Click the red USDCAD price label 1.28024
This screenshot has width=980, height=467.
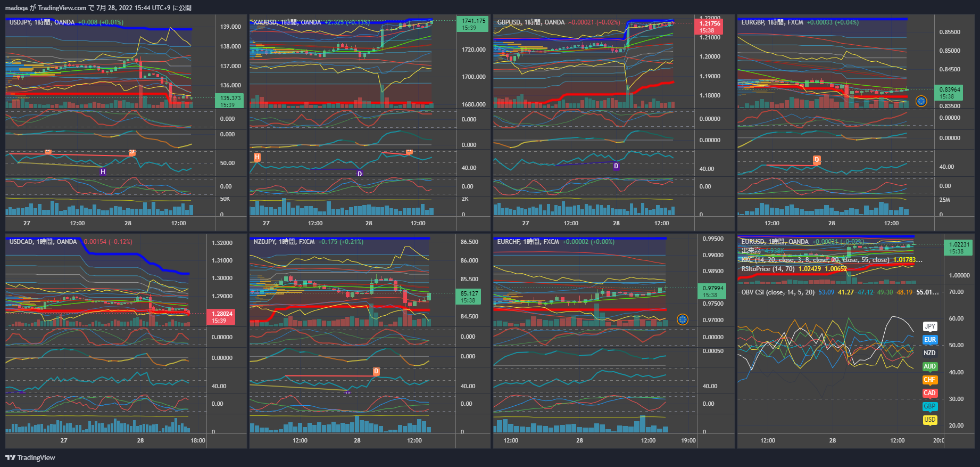(221, 317)
